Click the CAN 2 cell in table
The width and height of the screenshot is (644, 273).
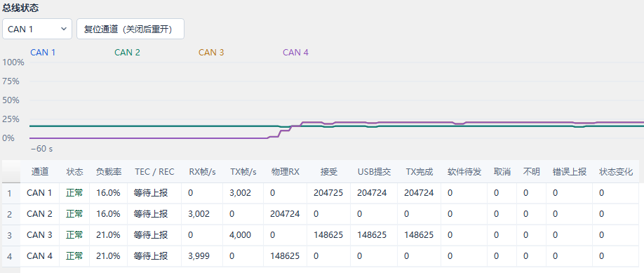point(39,214)
